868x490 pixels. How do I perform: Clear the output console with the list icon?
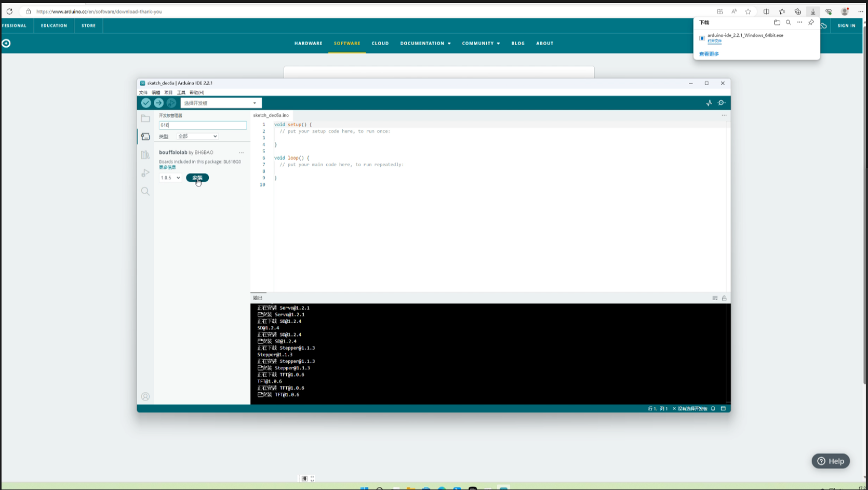pos(715,298)
